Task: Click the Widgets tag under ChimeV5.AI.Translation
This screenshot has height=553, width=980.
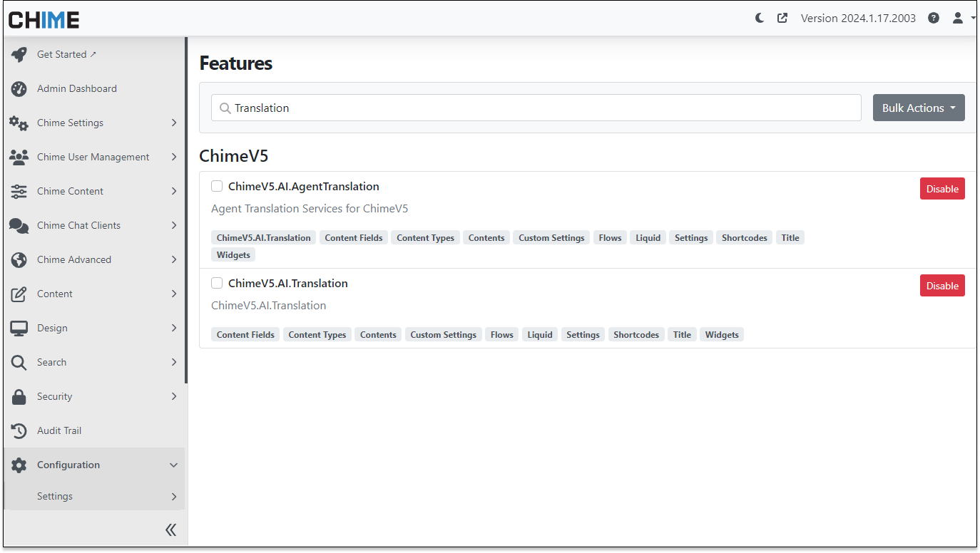Action: 722,335
